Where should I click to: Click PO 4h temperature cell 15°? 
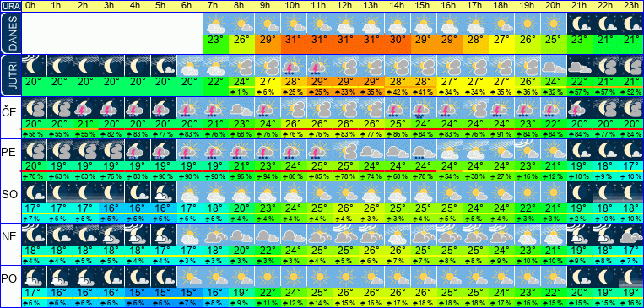pos(138,293)
